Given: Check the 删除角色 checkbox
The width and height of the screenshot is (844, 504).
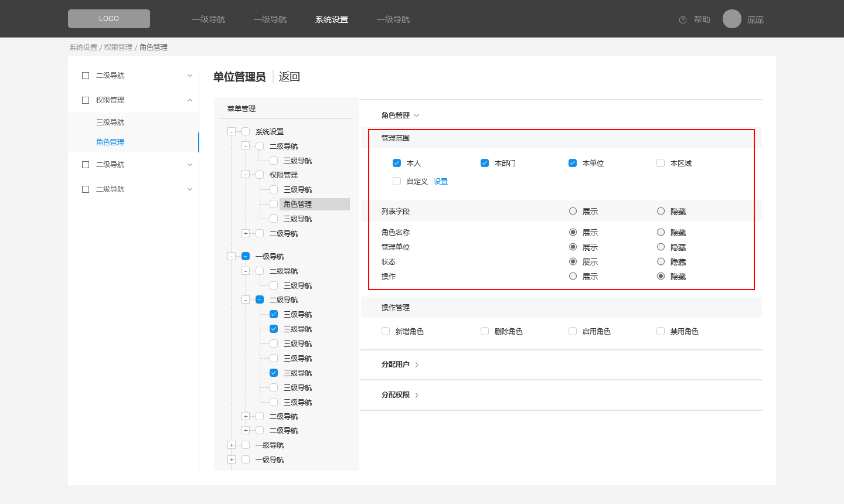Looking at the screenshot, I should click(x=485, y=331).
